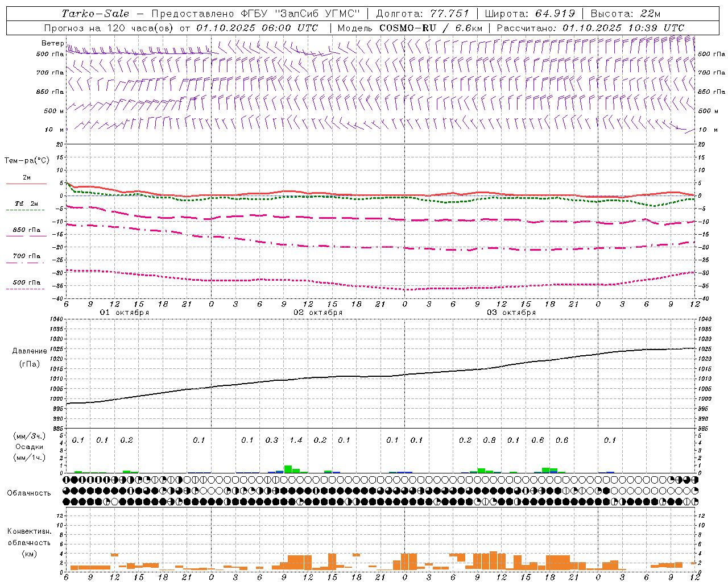Select the 01 октября date label
The image size is (728, 582).
click(125, 313)
